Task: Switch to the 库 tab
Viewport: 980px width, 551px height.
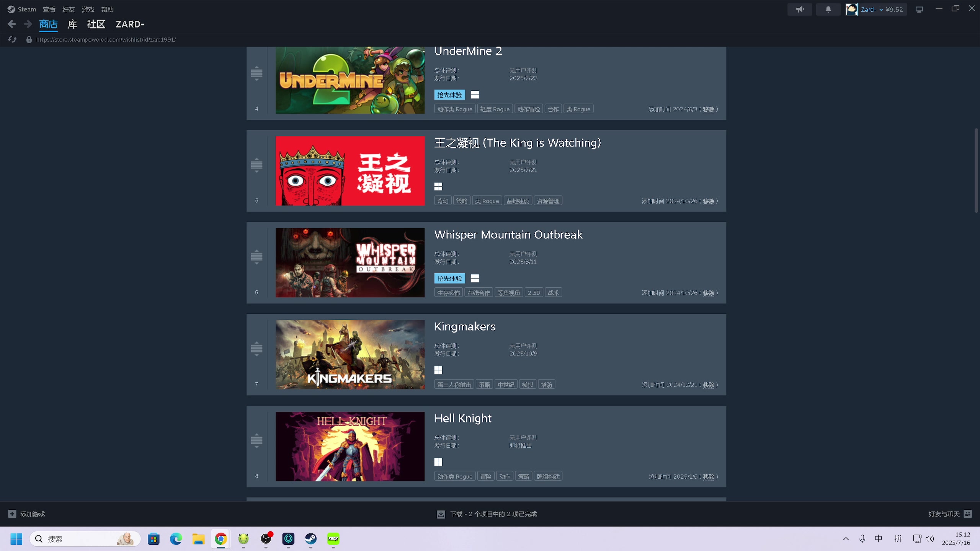Action: coord(72,24)
